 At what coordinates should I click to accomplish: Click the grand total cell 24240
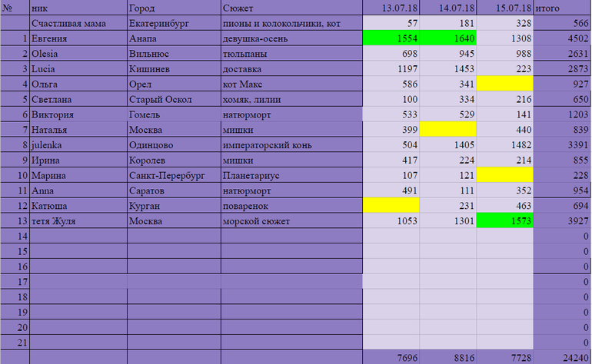click(x=561, y=357)
